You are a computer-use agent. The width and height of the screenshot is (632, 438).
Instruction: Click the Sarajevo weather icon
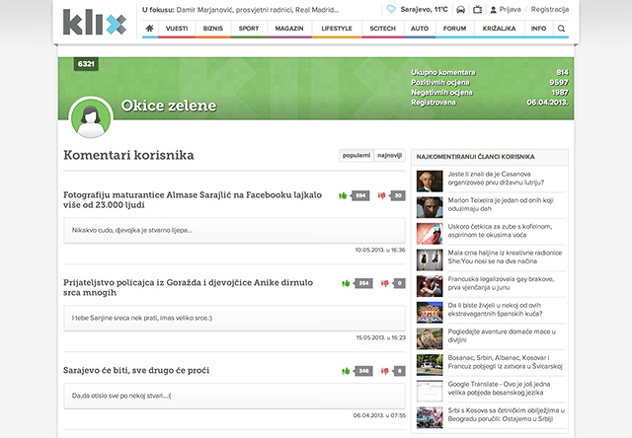[391, 9]
